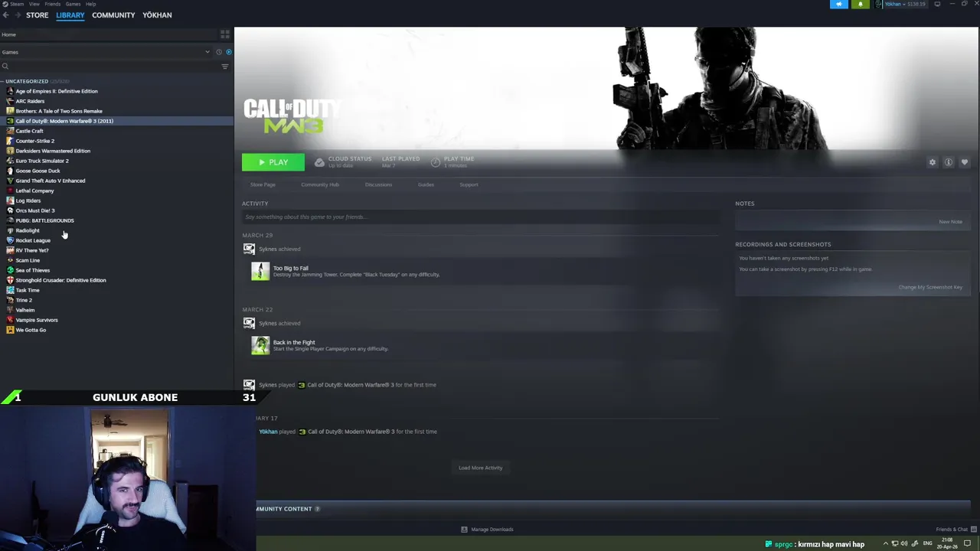Open the Guides link
Screen dimensions: 980x551
tap(426, 184)
